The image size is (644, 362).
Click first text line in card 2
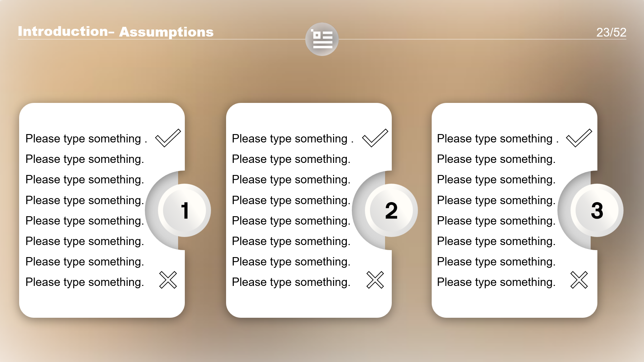292,139
